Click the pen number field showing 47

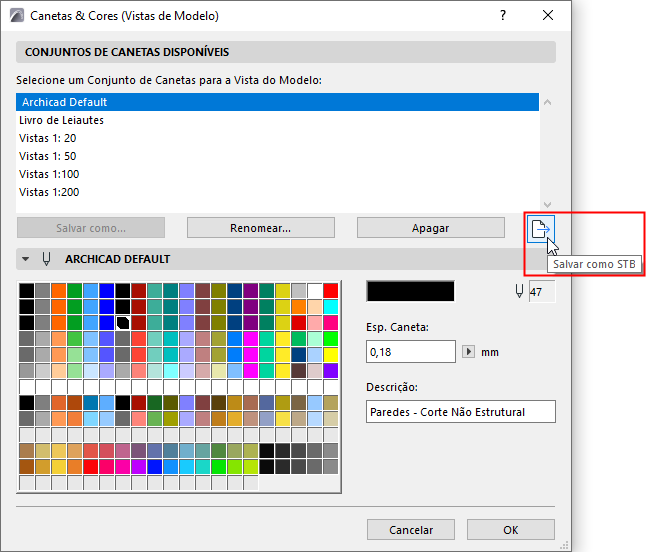tap(542, 292)
